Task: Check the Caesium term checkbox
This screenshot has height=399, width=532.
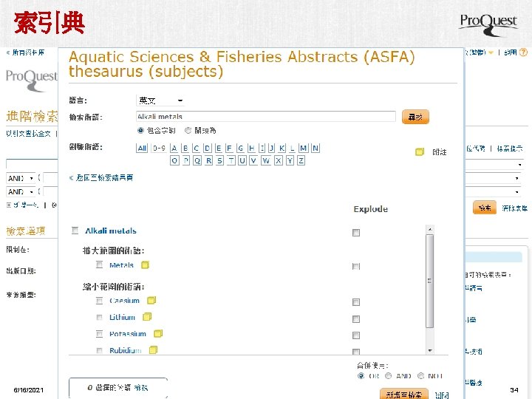Action: coord(99,301)
